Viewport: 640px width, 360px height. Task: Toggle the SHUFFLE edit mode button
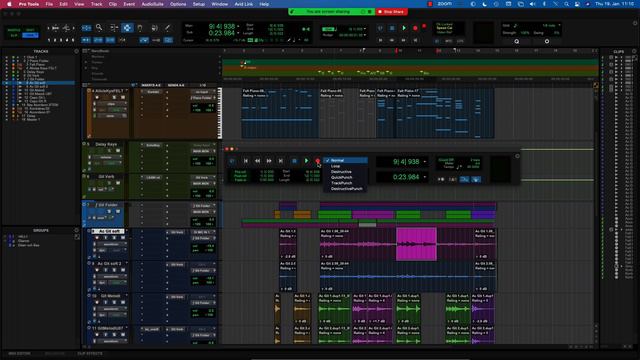point(14,30)
